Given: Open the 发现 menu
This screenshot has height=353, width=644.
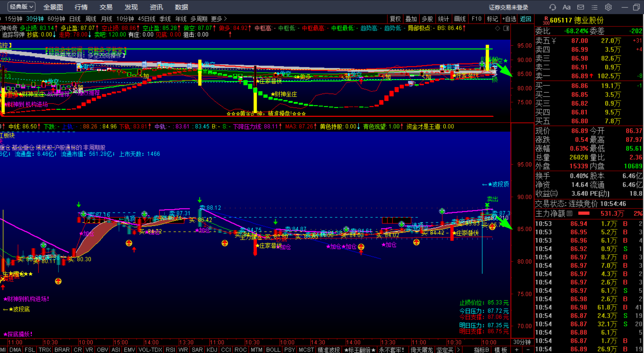Looking at the screenshot, I should pyautogui.click(x=131, y=7).
